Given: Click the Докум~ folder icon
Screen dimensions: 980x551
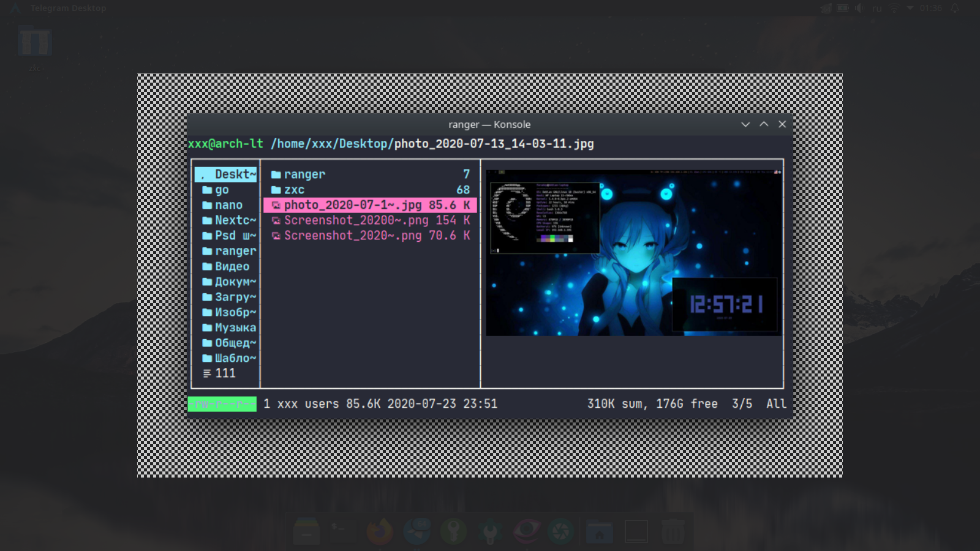Looking at the screenshot, I should 207,282.
